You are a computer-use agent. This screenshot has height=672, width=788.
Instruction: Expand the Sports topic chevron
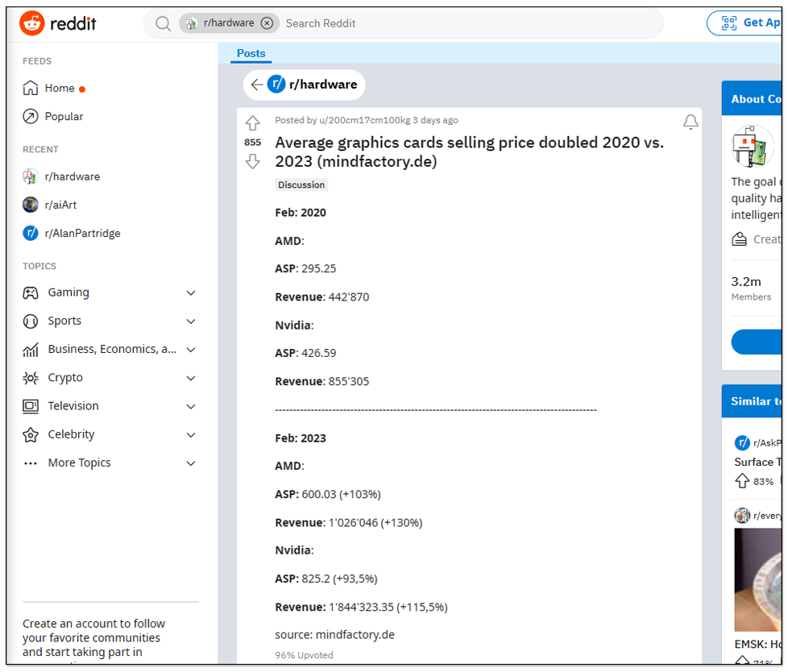191,321
